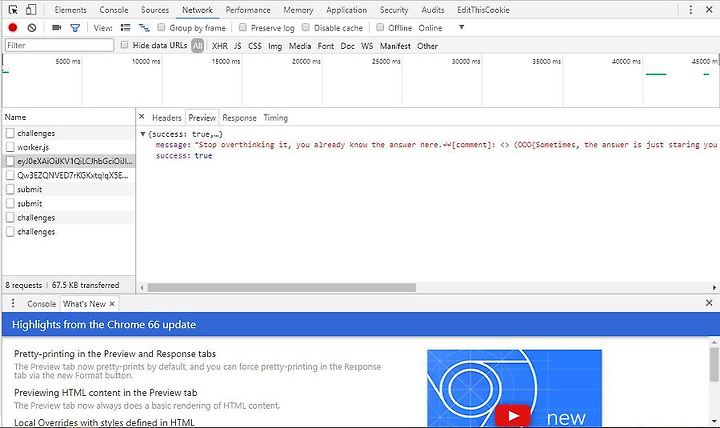View the request Headers tab
The width and height of the screenshot is (720, 428).
coord(167,118)
